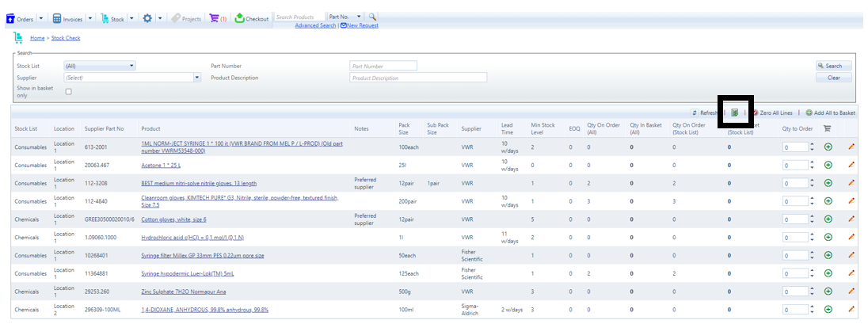This screenshot has height=324, width=868.
Task: Expand the Orders menu dropdown arrow
Action: tap(41, 19)
